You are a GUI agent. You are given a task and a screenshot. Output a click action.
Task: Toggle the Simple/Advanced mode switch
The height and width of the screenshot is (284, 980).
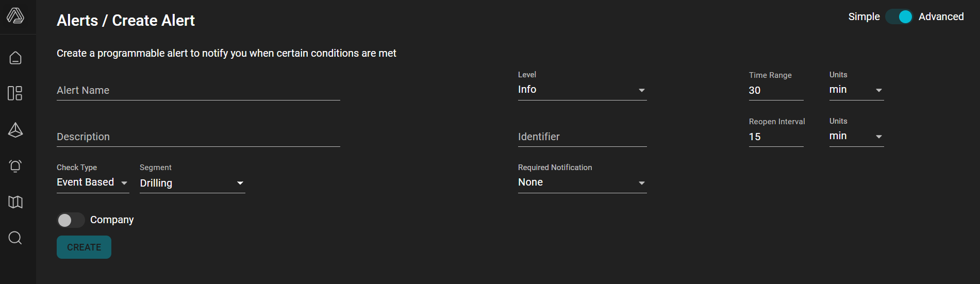(899, 17)
